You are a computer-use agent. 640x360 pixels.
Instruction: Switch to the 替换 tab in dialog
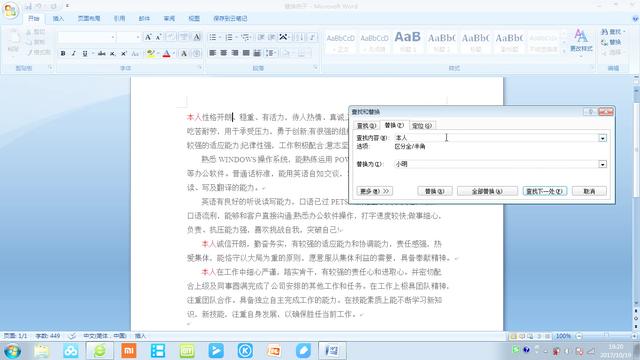394,125
